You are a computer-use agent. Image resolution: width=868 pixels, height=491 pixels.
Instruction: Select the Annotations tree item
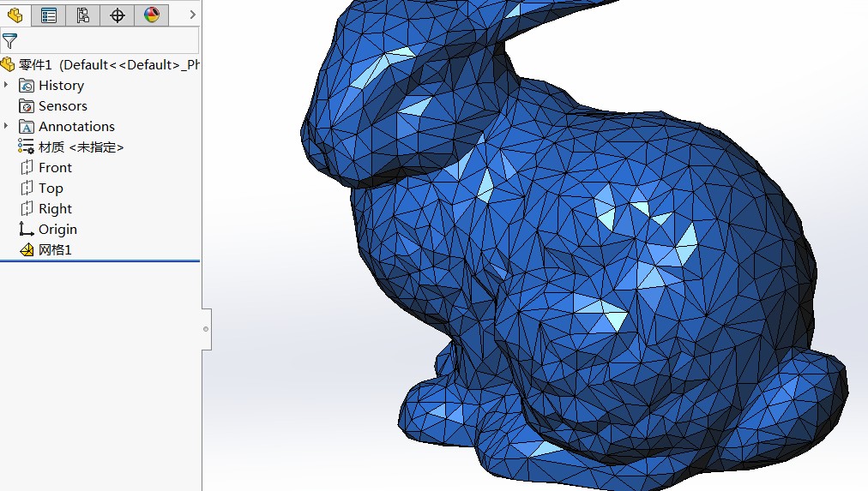pyautogui.click(x=76, y=127)
